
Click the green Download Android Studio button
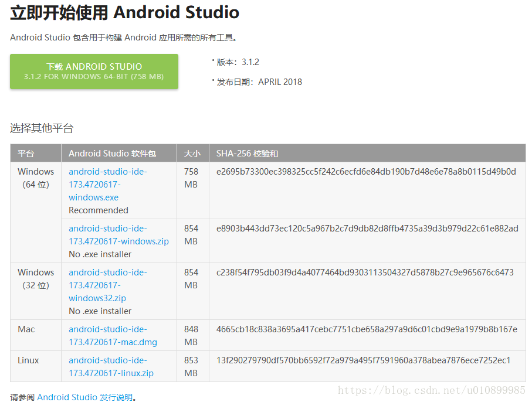coord(94,71)
